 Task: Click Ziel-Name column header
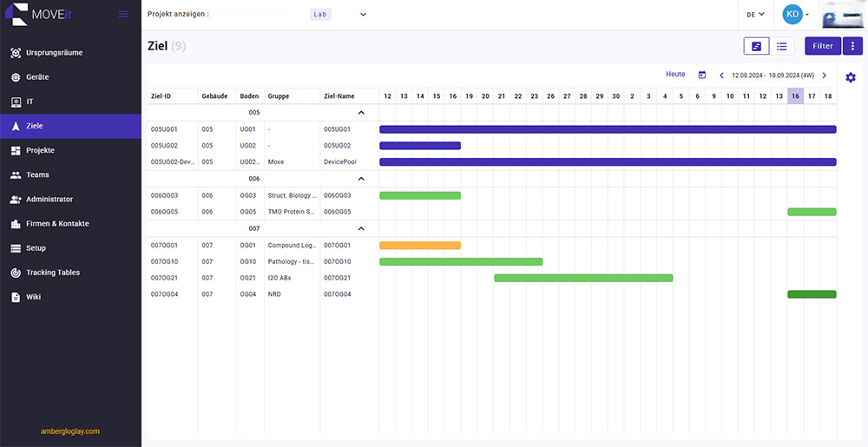(339, 96)
